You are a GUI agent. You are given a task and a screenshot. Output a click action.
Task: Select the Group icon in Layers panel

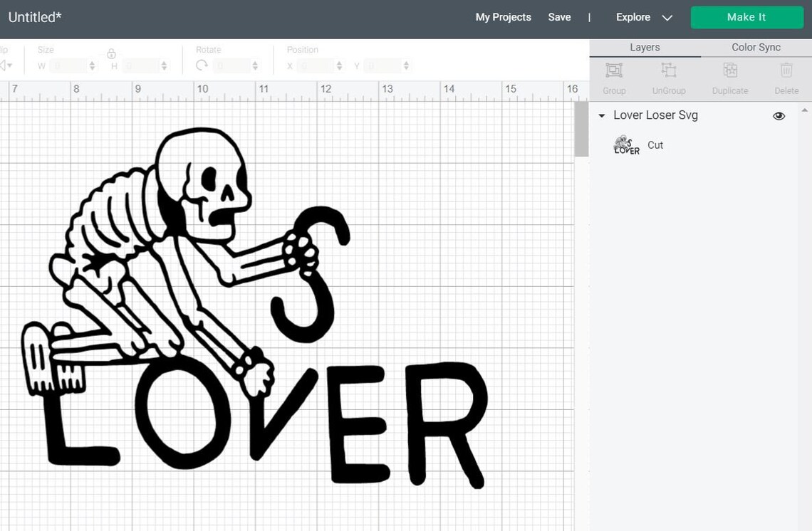[614, 70]
